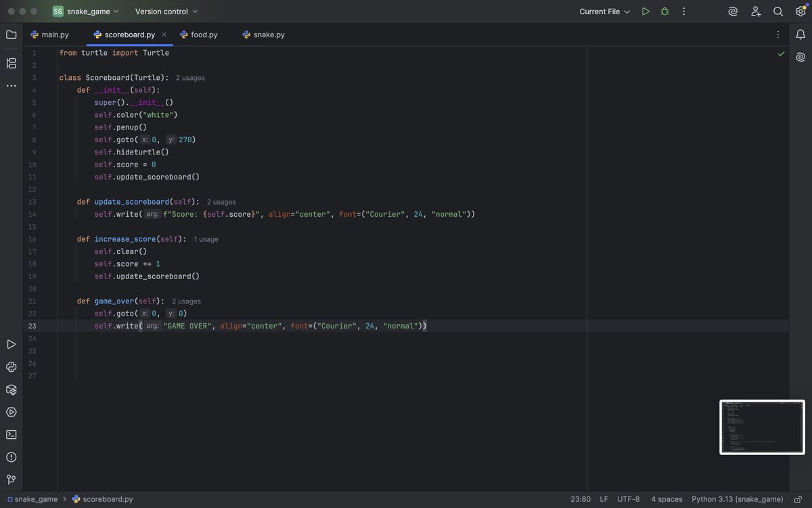Open the Services tool window icon
This screenshot has width=812, height=508.
(x=11, y=412)
